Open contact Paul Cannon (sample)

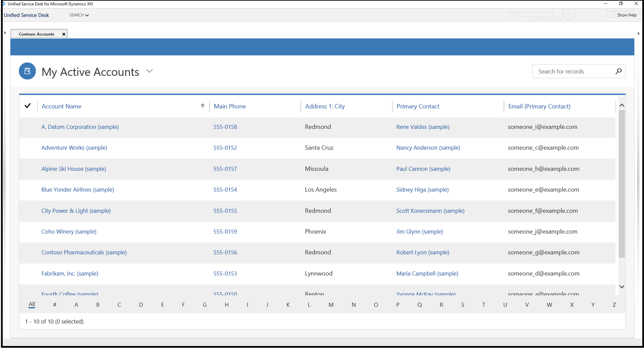click(x=423, y=169)
